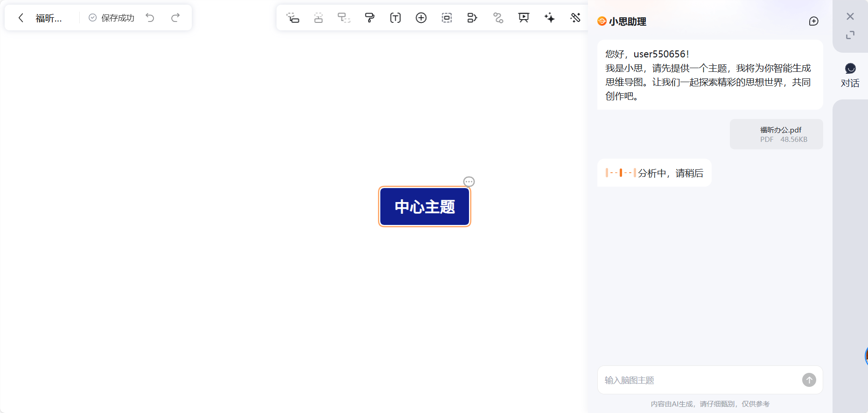Select the format painter roller tool
The width and height of the screenshot is (868, 413).
coord(370,18)
